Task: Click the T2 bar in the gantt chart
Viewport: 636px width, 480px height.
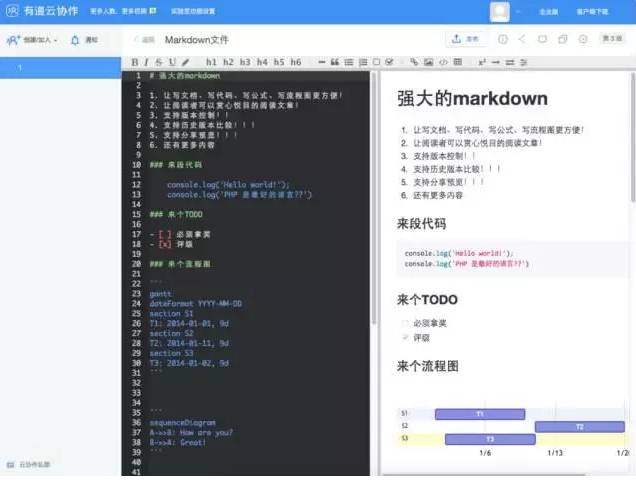Action: pos(580,427)
